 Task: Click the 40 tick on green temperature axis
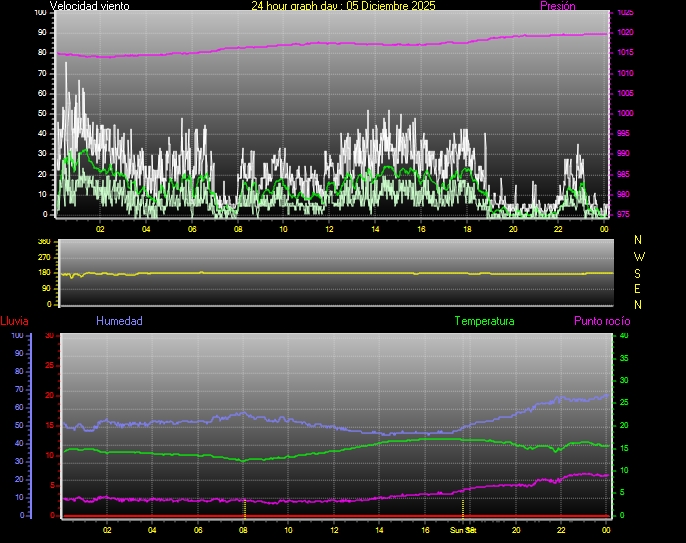624,336
